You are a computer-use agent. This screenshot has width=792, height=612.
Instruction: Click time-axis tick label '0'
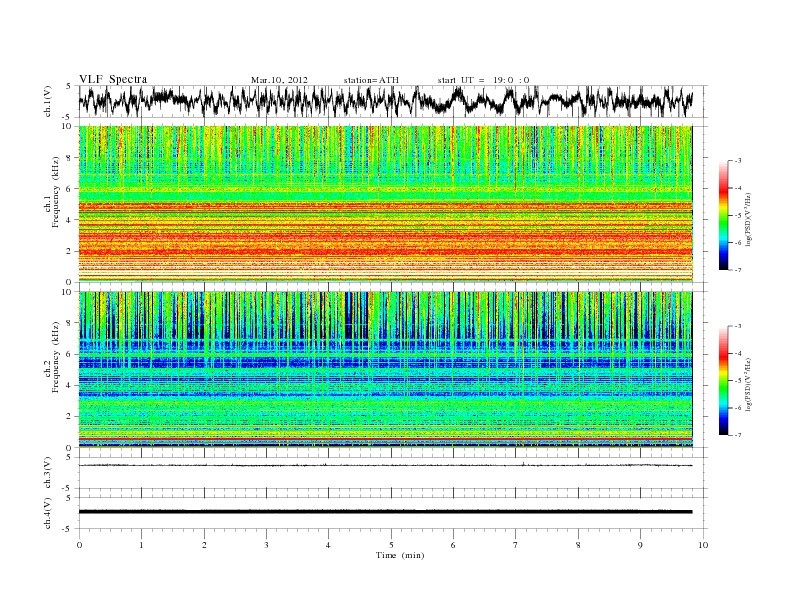[79, 545]
